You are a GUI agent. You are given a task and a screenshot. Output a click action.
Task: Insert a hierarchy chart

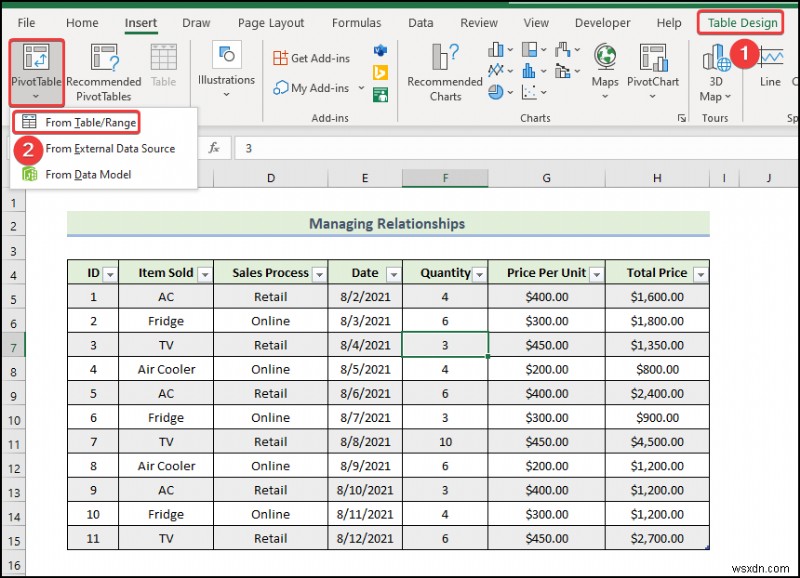coord(529,49)
